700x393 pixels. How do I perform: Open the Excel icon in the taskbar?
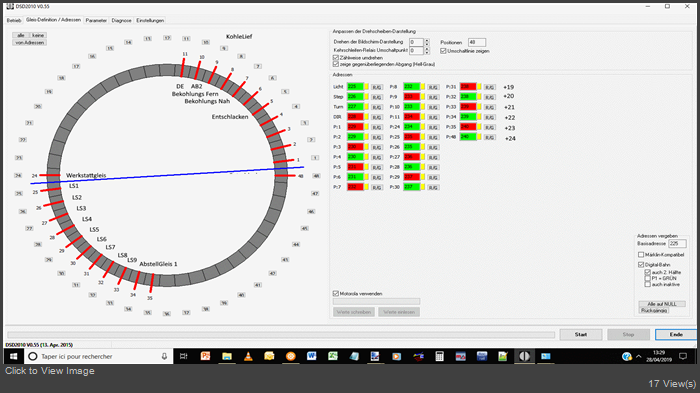tap(333, 356)
